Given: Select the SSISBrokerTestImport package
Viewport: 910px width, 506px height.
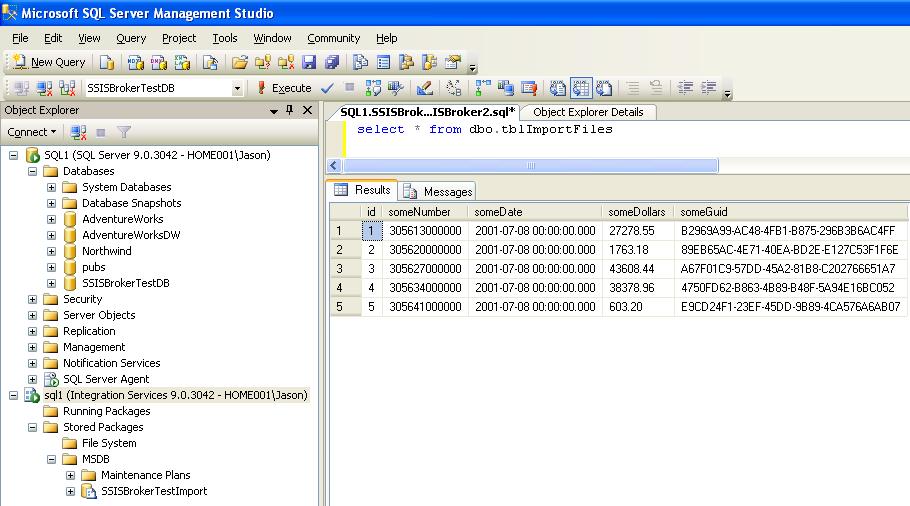Looking at the screenshot, I should (153, 491).
